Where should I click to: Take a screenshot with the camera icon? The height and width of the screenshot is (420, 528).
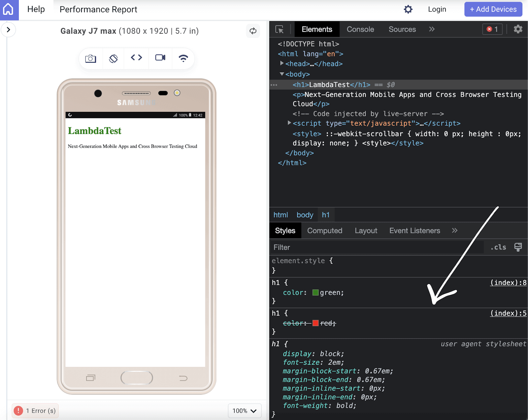coord(90,59)
